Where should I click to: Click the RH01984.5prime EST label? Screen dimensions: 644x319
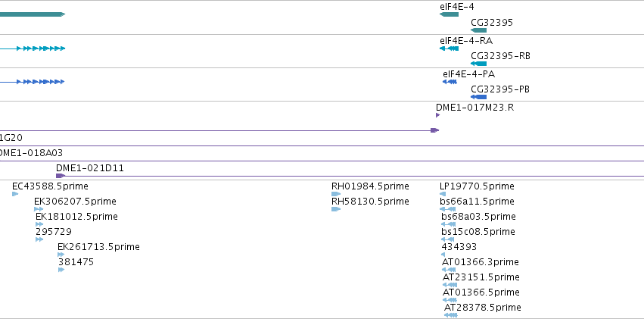[x=370, y=186]
